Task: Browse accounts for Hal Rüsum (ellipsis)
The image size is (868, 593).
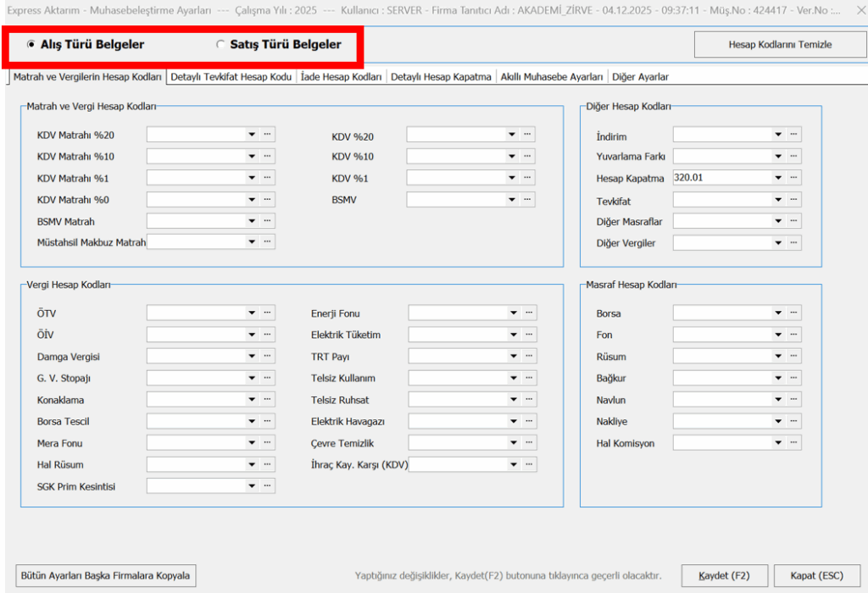Action: tap(267, 464)
